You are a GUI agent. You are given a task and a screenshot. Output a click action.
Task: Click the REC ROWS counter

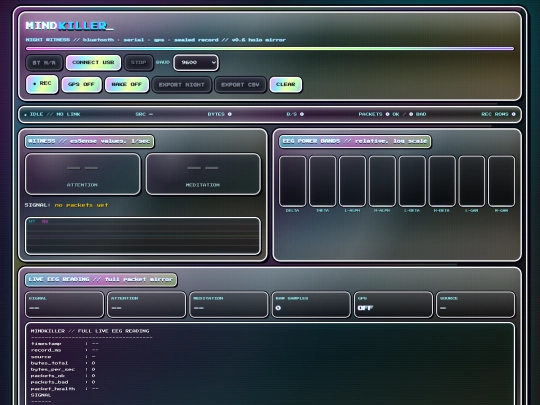(498, 114)
